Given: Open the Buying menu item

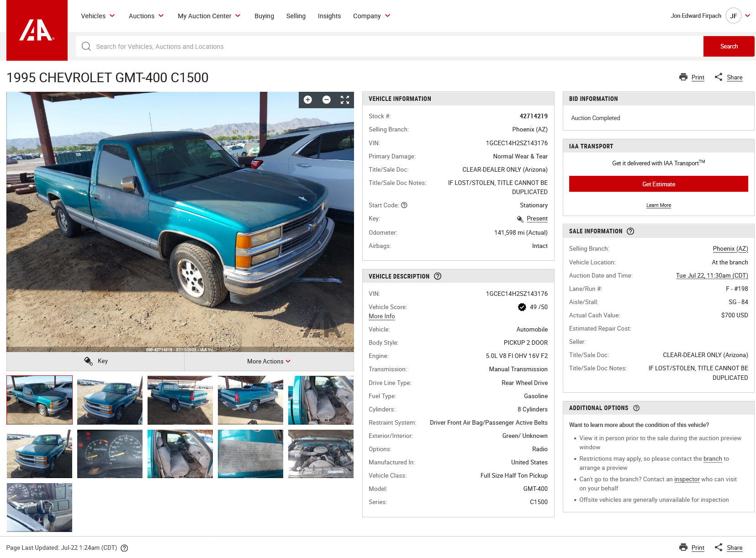Looking at the screenshot, I should (x=264, y=16).
